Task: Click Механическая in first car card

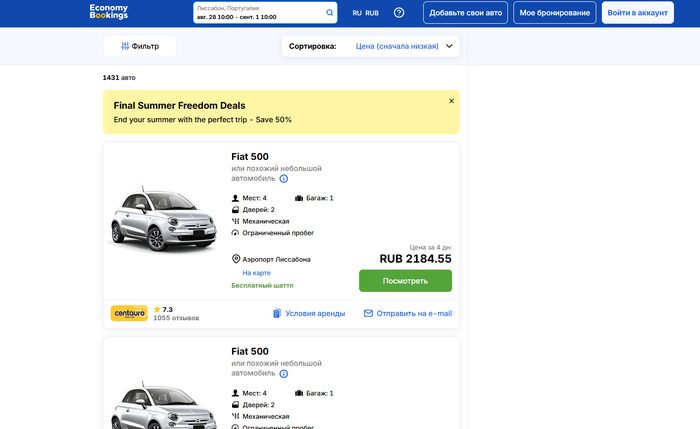Action: click(266, 221)
